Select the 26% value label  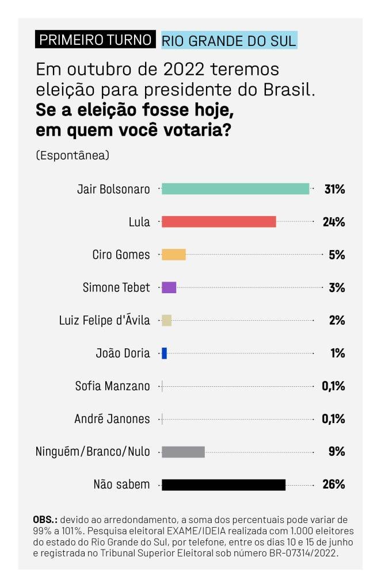click(334, 485)
